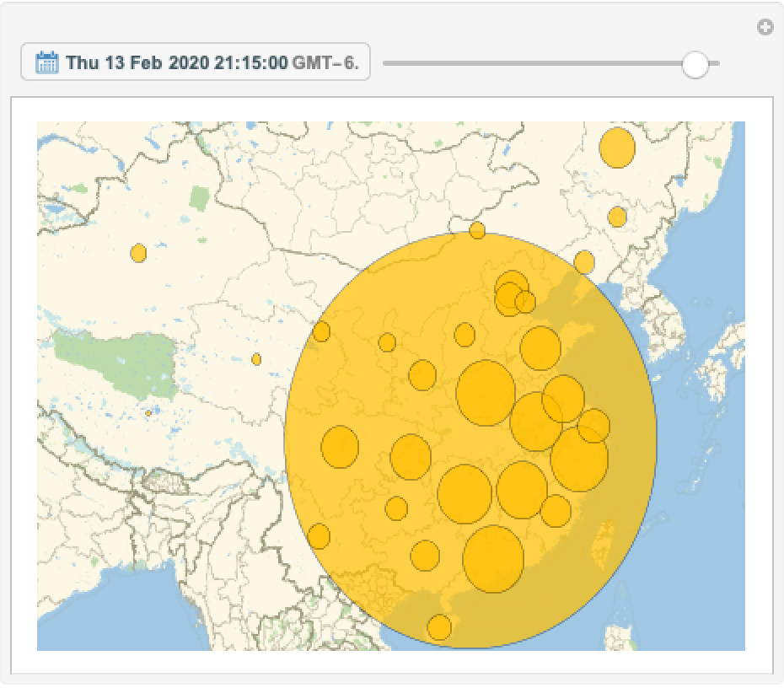This screenshot has width=784, height=688.
Task: Click the GMT-6 timezone text
Action: point(325,63)
